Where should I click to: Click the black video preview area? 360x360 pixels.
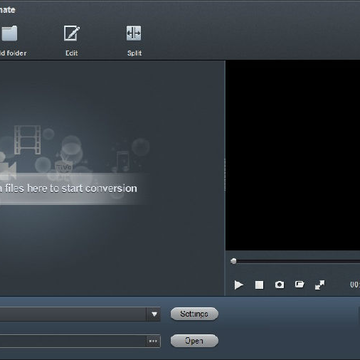pyautogui.click(x=293, y=155)
